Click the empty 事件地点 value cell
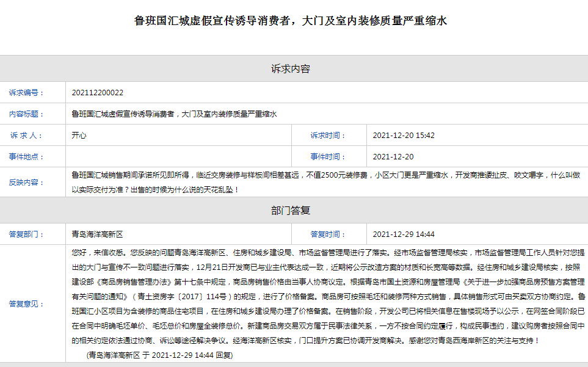This screenshot has width=588, height=367. point(178,157)
